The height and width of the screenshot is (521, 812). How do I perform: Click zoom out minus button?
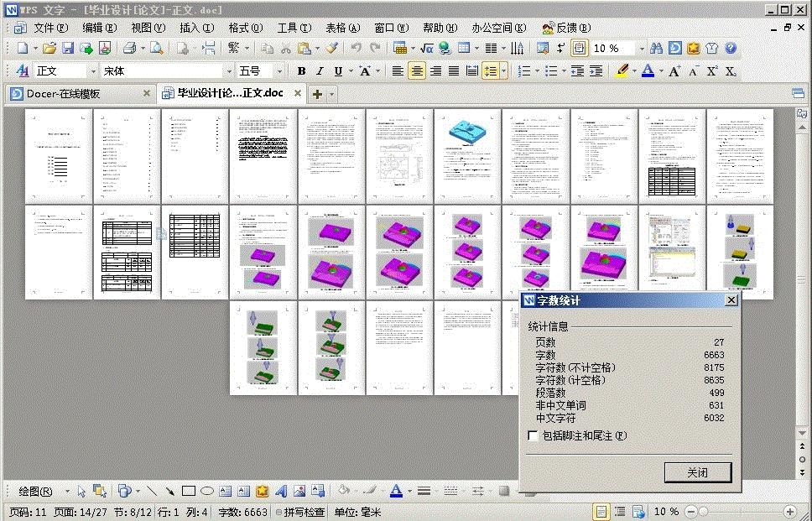[x=691, y=512]
